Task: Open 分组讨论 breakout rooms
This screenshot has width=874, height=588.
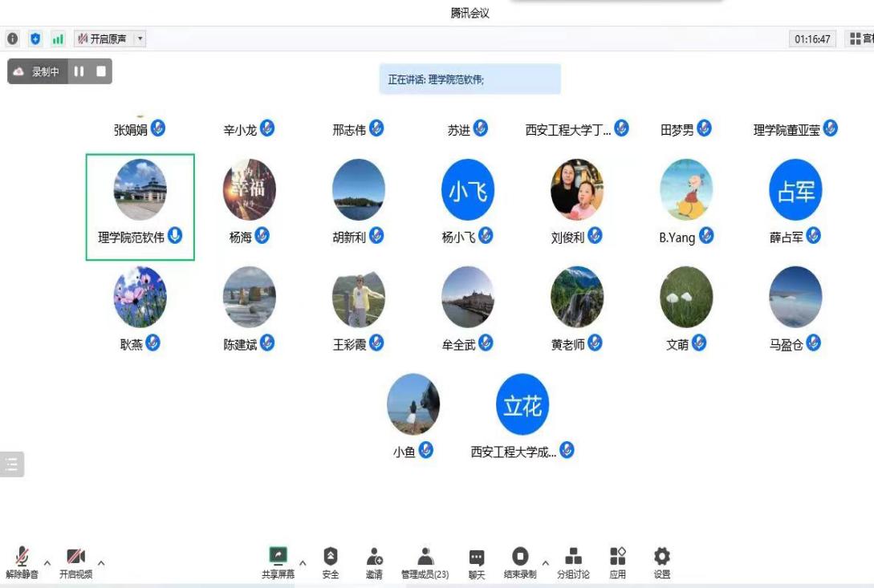Action: [573, 562]
